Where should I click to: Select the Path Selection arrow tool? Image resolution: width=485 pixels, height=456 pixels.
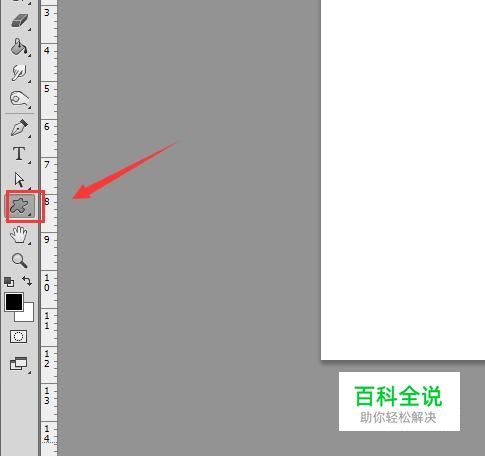tap(19, 180)
